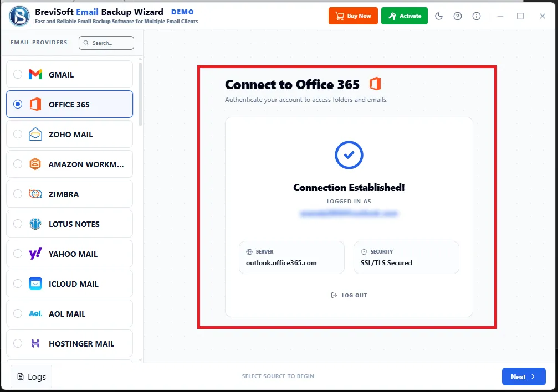Select the Gmail radio button
The height and width of the screenshot is (392, 558).
point(17,74)
